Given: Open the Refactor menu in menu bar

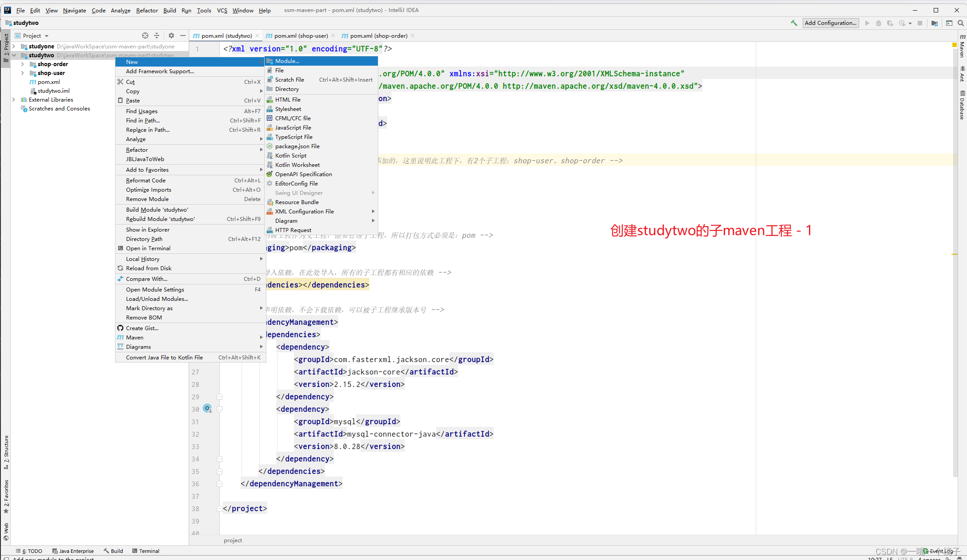Looking at the screenshot, I should point(147,10).
